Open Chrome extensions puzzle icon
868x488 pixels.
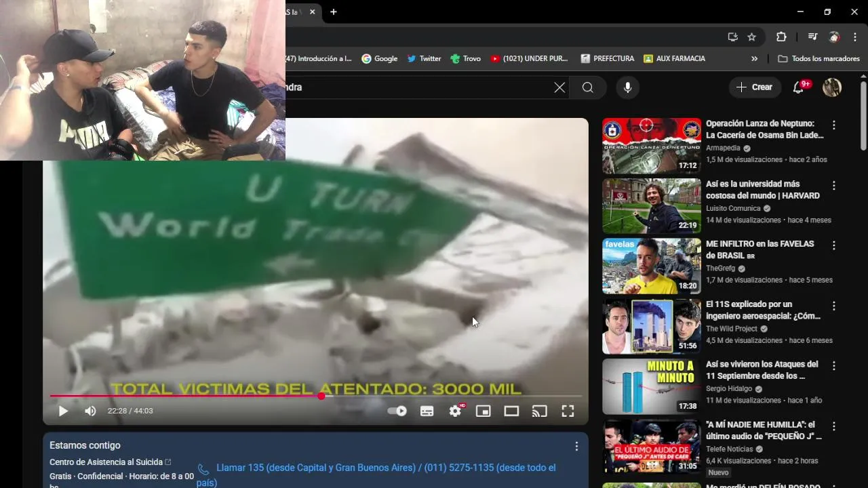click(781, 37)
